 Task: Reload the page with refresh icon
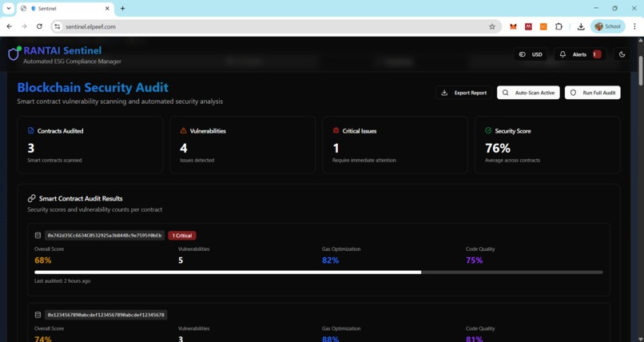(39, 26)
